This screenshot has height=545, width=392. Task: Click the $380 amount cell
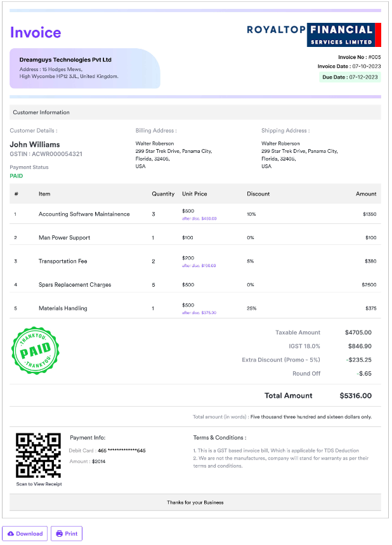370,261
